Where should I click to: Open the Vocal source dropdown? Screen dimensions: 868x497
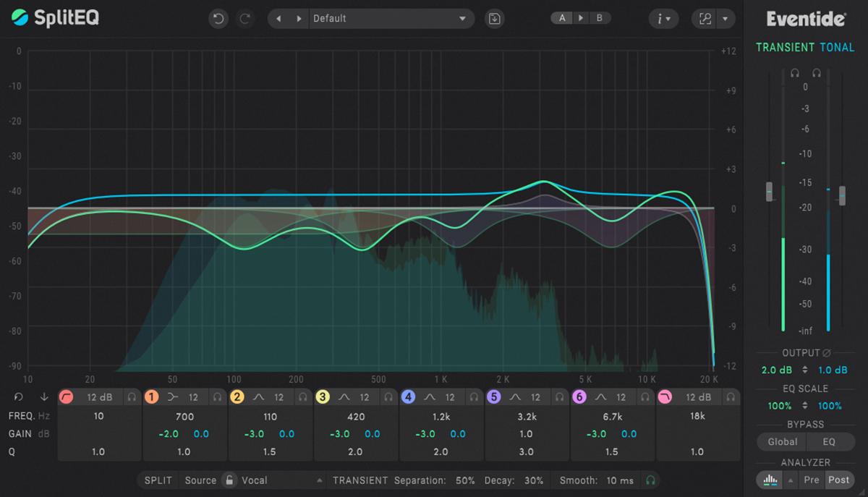(282, 480)
